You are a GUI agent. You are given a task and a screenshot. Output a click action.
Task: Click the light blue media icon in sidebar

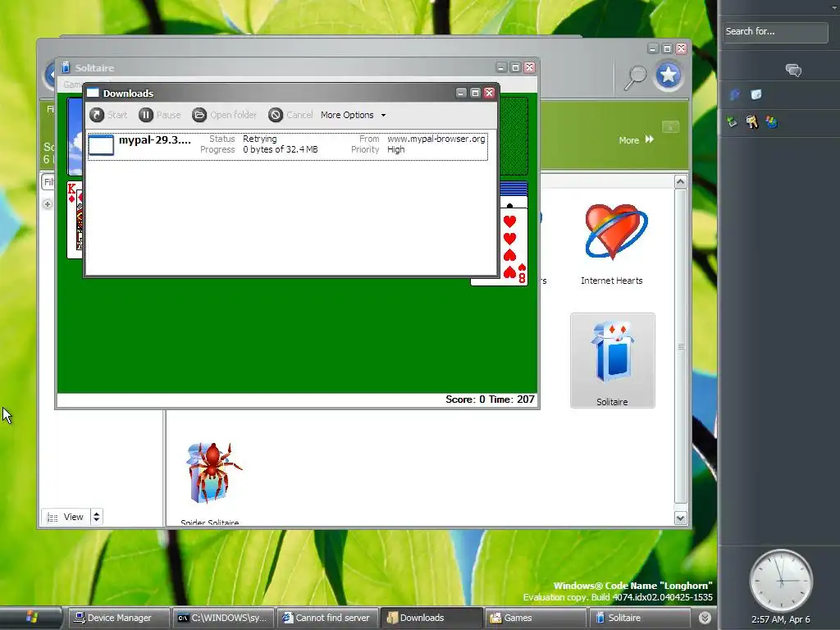[x=756, y=95]
